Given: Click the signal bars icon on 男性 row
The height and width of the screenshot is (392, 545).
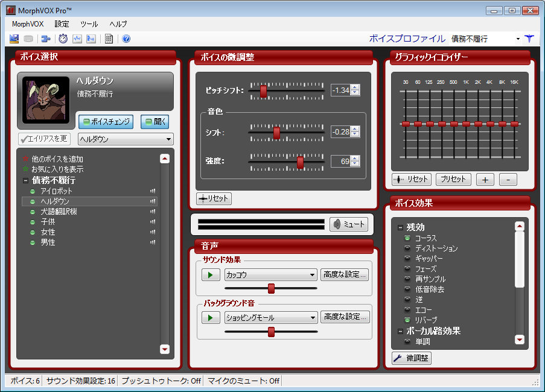Looking at the screenshot, I should coord(153,242).
